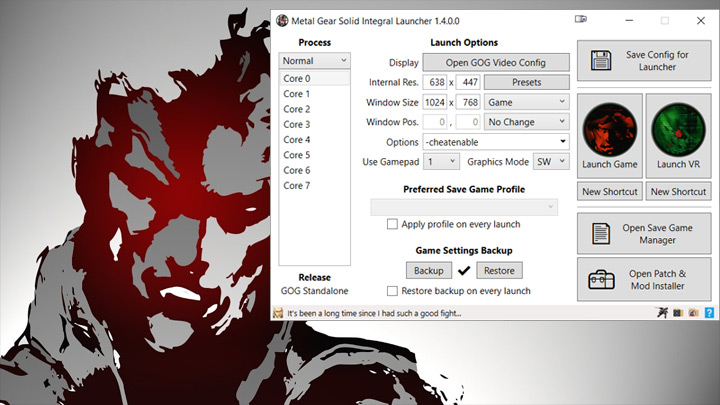Viewport: 720px width, 405px height.
Task: Open the Window Pos. No Change dropdown
Action: (527, 122)
